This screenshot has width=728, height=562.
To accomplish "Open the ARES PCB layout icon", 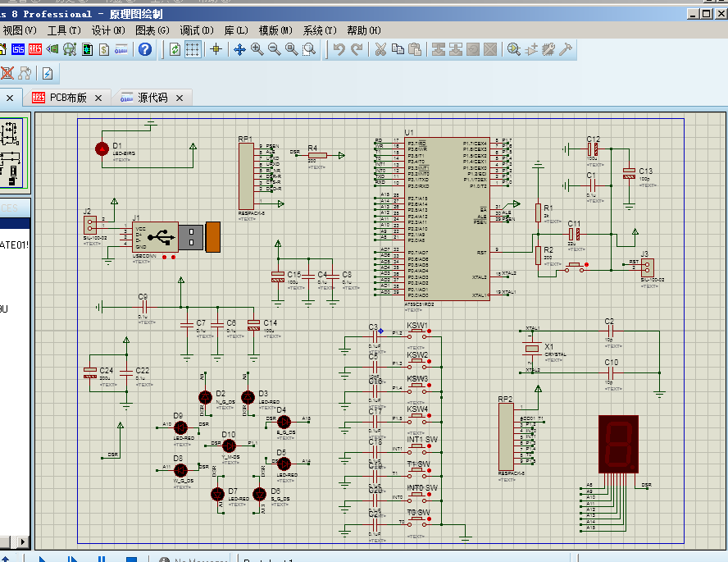I will point(35,49).
